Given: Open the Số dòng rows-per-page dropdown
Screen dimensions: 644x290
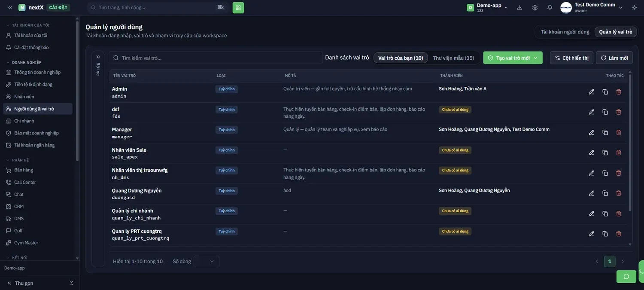Looking at the screenshot, I should pos(207,261).
